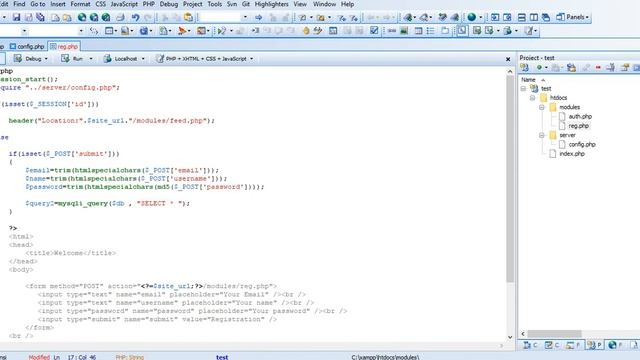Screen dimensions: 640x360
Task: Click the bulleted list icon in second toolbar
Action: click(431, 31)
